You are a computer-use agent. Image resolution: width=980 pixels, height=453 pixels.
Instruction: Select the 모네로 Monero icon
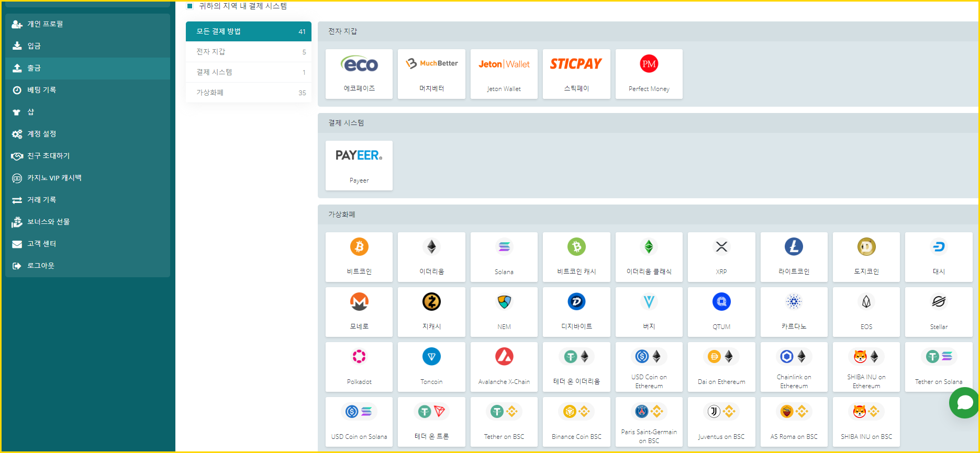(359, 302)
